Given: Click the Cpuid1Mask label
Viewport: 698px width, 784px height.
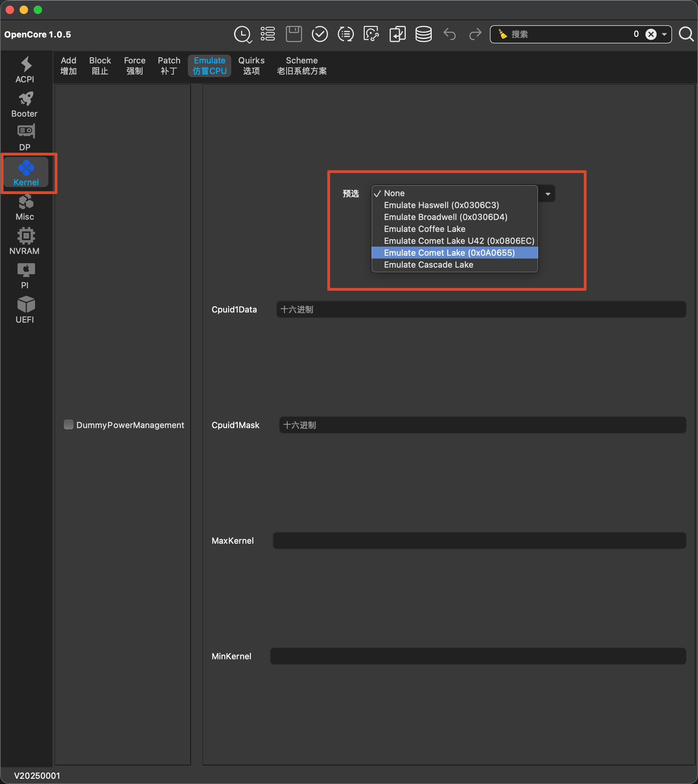Looking at the screenshot, I should (235, 425).
